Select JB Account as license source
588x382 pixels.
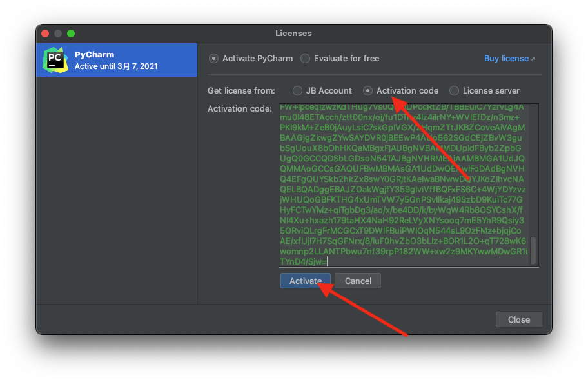(297, 91)
